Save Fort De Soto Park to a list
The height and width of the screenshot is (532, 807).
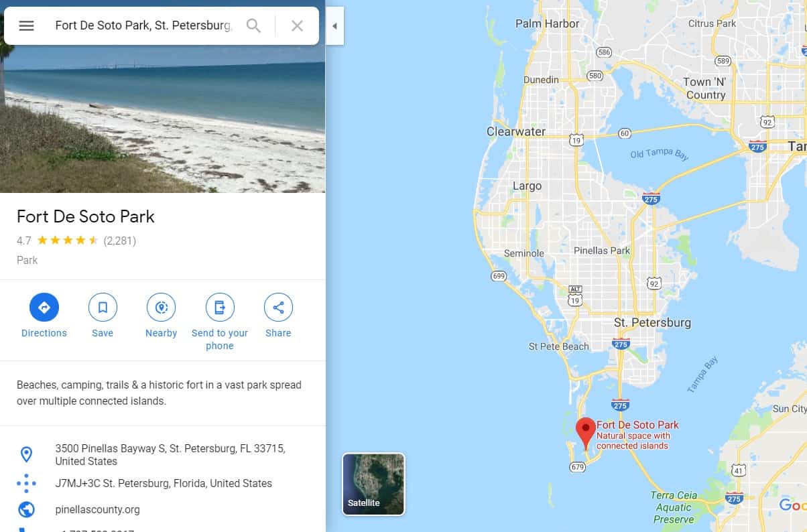point(103,308)
